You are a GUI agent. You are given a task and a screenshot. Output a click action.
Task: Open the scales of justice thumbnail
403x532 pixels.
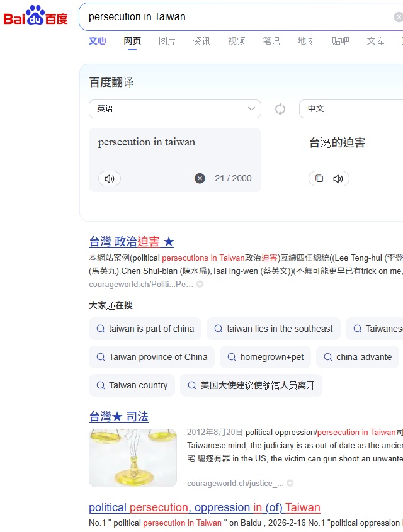[x=133, y=458]
